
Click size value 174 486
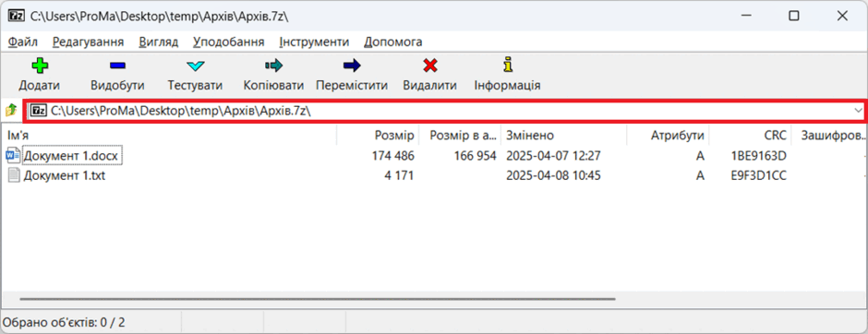pos(392,156)
